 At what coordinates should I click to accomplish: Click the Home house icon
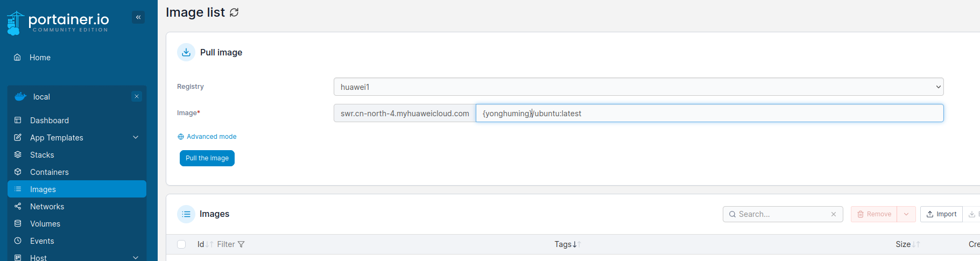(x=17, y=57)
